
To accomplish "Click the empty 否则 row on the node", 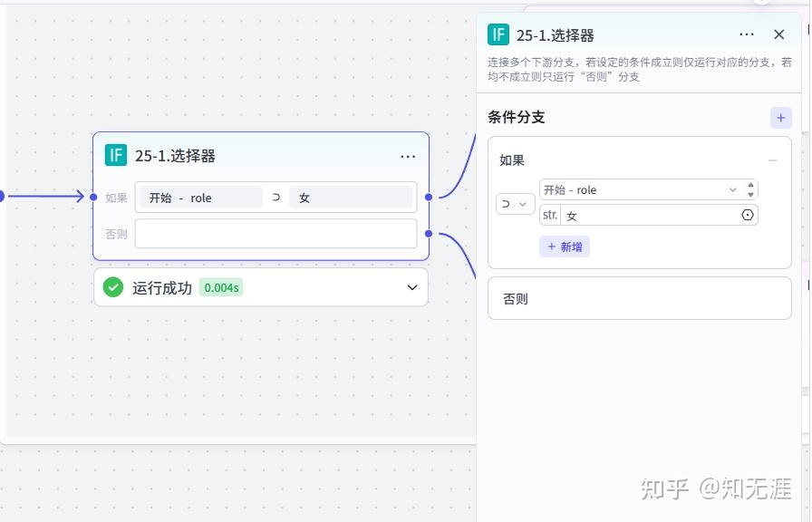I will tap(276, 234).
